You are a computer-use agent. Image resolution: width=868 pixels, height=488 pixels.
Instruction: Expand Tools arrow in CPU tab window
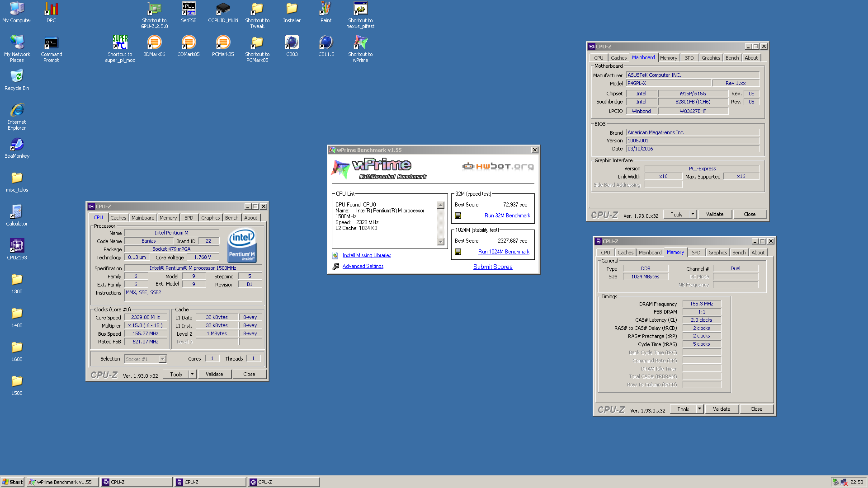click(x=192, y=374)
